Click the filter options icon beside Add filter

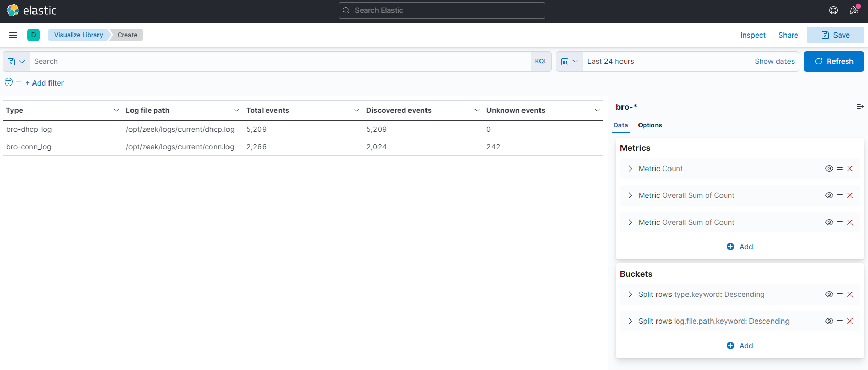[9, 82]
